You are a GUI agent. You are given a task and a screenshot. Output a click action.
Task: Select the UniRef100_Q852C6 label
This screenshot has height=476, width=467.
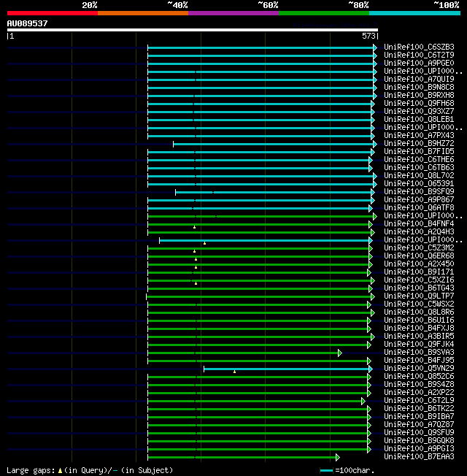pos(419,377)
